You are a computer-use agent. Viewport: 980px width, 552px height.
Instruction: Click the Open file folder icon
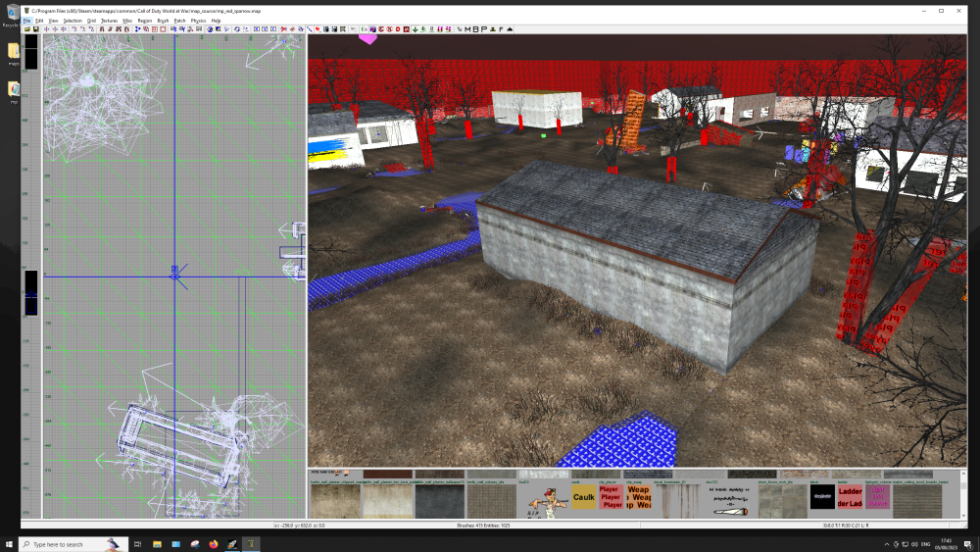(x=27, y=28)
